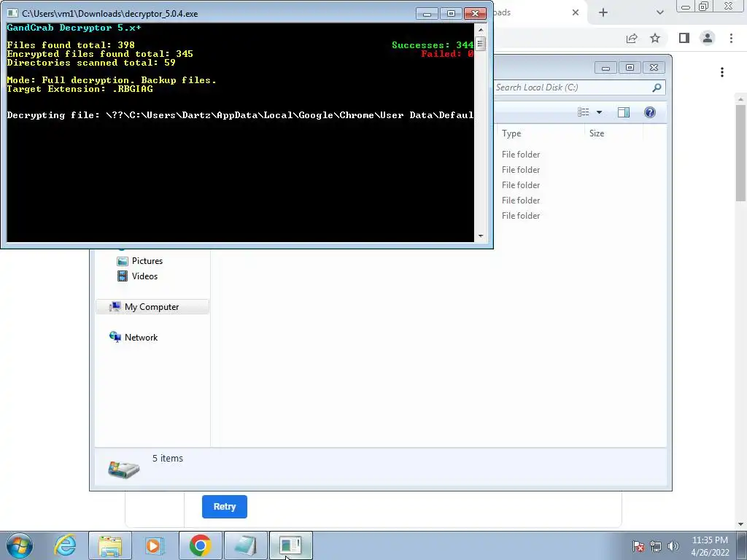Click the 'Target Extension: .RBGIAG' line
Screen dimensions: 747x560
(80, 89)
